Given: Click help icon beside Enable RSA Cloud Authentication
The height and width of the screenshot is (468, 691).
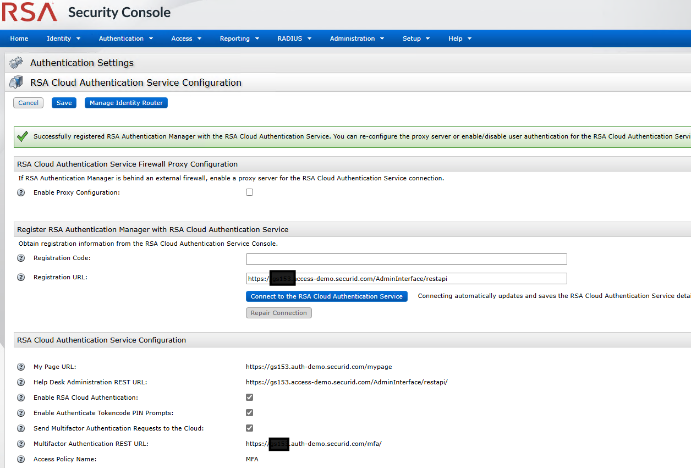Looking at the screenshot, I should 21,397.
